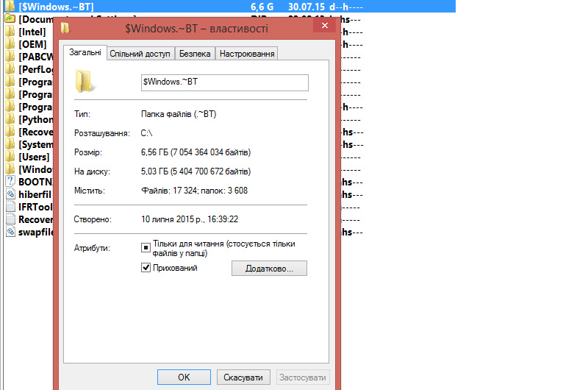Select the Загальні tab
This screenshot has height=390, width=588.
point(85,52)
